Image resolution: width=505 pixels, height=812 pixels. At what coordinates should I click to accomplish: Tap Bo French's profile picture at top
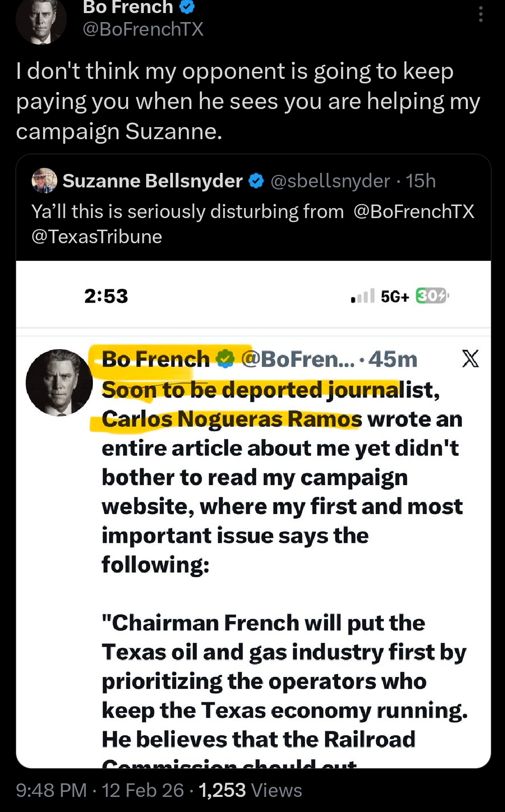41,20
